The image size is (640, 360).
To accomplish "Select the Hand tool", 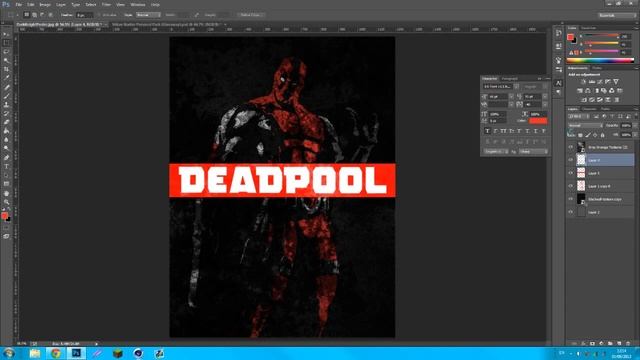I will point(6,193).
